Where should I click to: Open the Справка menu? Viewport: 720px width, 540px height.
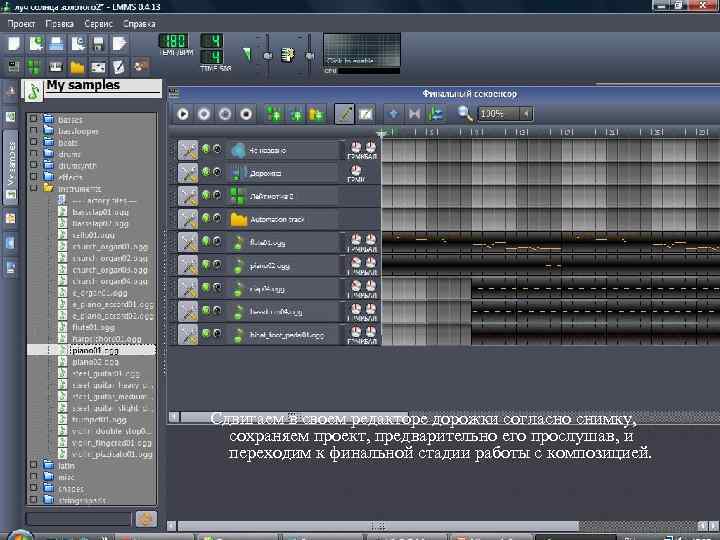pyautogui.click(x=139, y=24)
